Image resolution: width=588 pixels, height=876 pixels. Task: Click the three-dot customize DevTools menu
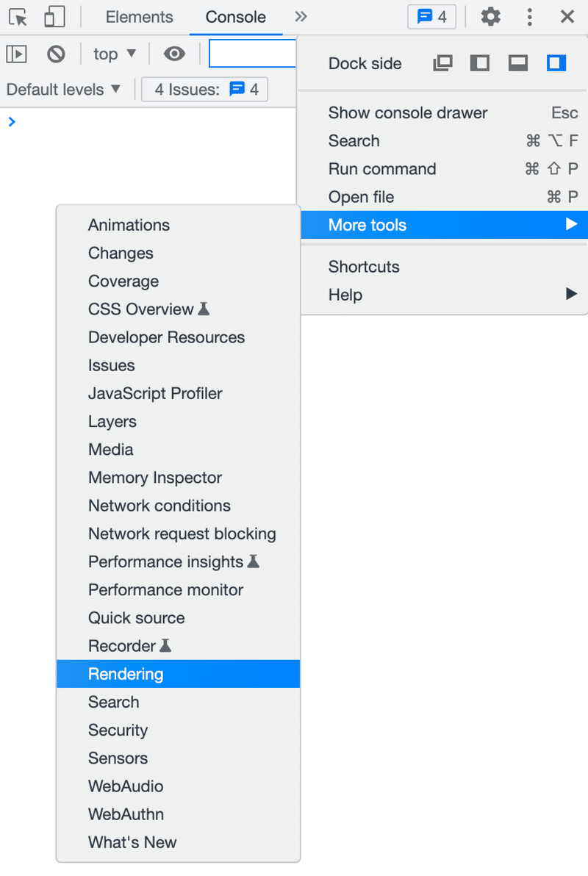pyautogui.click(x=529, y=17)
